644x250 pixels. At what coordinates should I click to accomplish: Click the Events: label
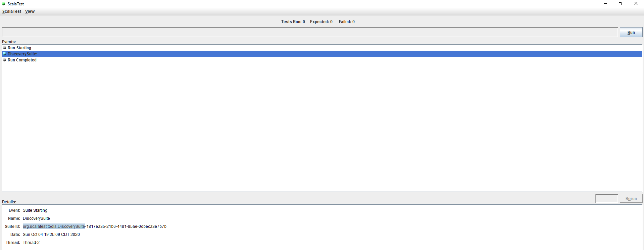(9, 42)
